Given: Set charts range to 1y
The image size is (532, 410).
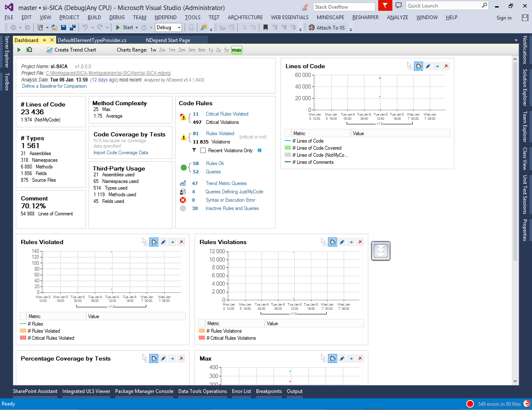Looking at the screenshot, I should pyautogui.click(x=211, y=50).
